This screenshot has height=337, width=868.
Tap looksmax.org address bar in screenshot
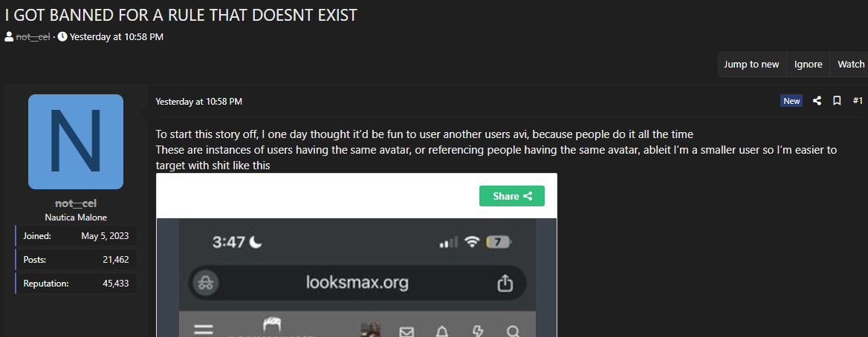pyautogui.click(x=357, y=284)
